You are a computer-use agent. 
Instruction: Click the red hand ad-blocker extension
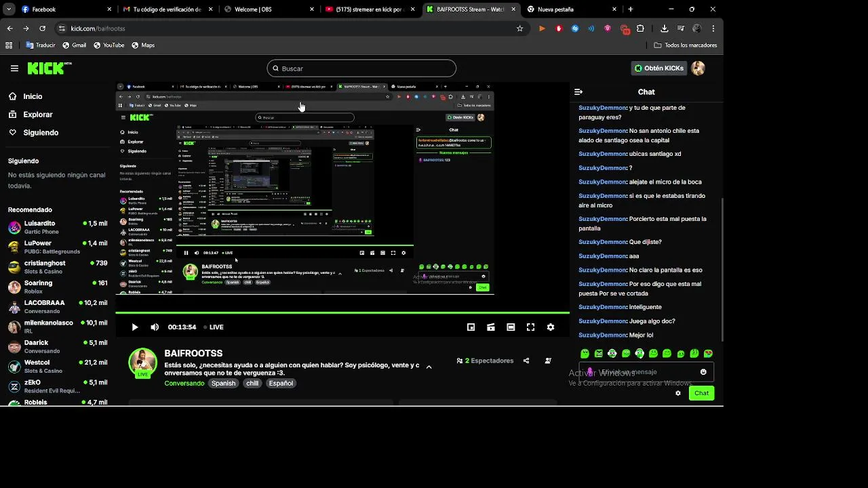tap(559, 28)
